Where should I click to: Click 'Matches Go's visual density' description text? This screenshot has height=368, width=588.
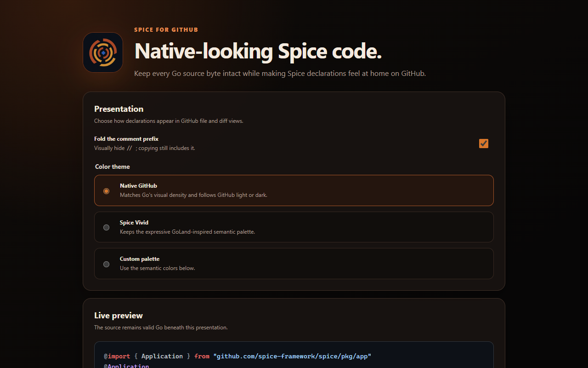(193, 195)
